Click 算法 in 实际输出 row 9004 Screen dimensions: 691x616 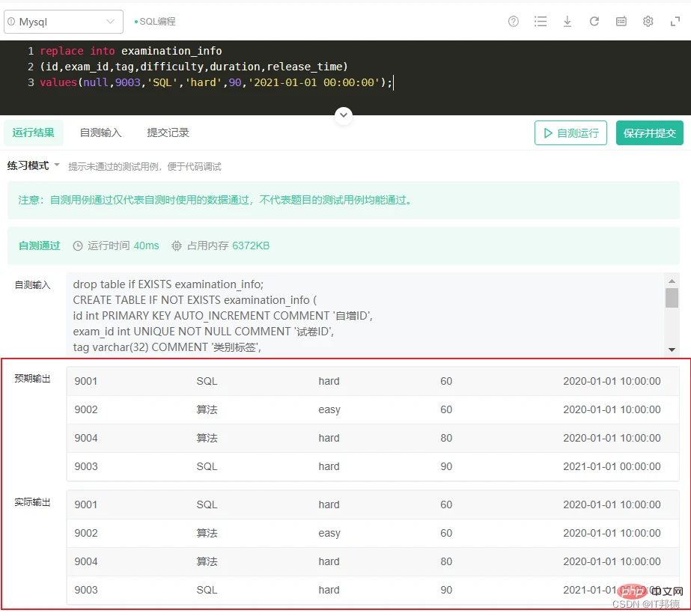click(207, 562)
